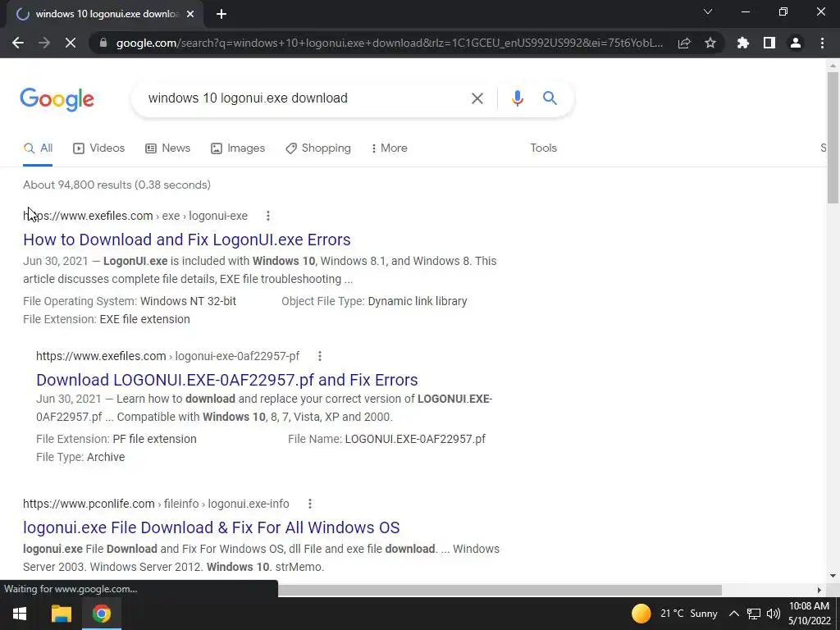Open volume control tray icon
840x630 pixels.
coord(773,614)
